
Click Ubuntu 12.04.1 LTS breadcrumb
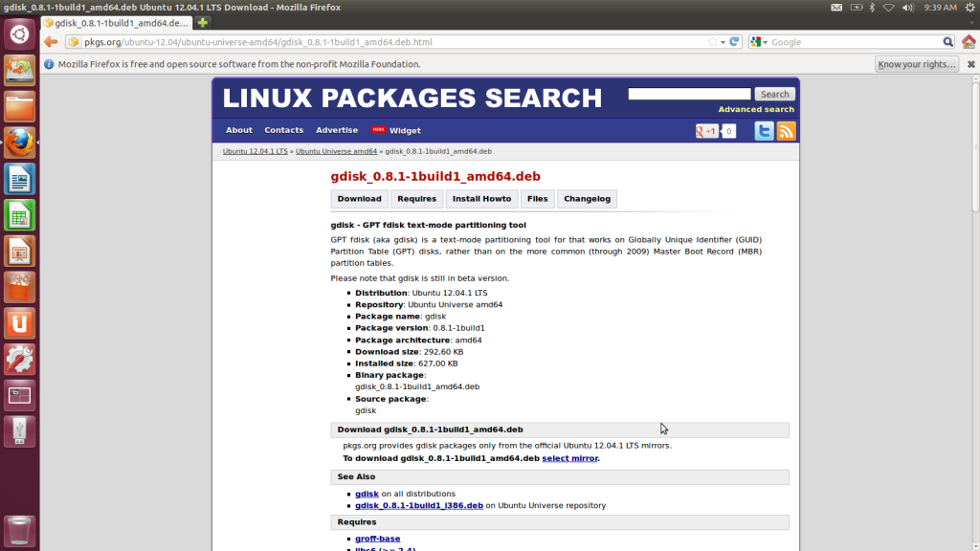(255, 151)
